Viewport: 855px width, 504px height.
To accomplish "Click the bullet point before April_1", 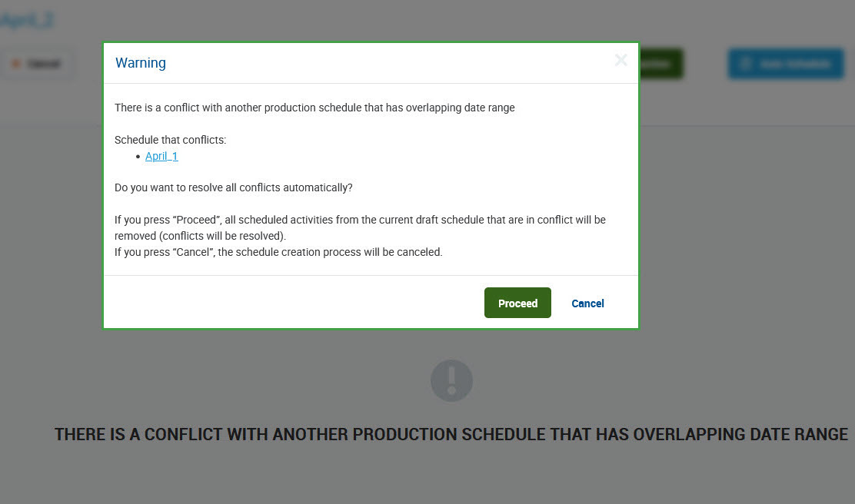I will tap(138, 157).
